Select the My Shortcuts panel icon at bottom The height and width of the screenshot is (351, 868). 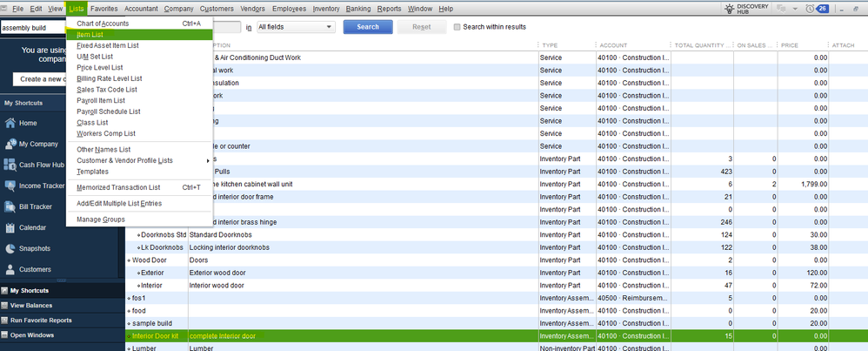[x=5, y=291]
